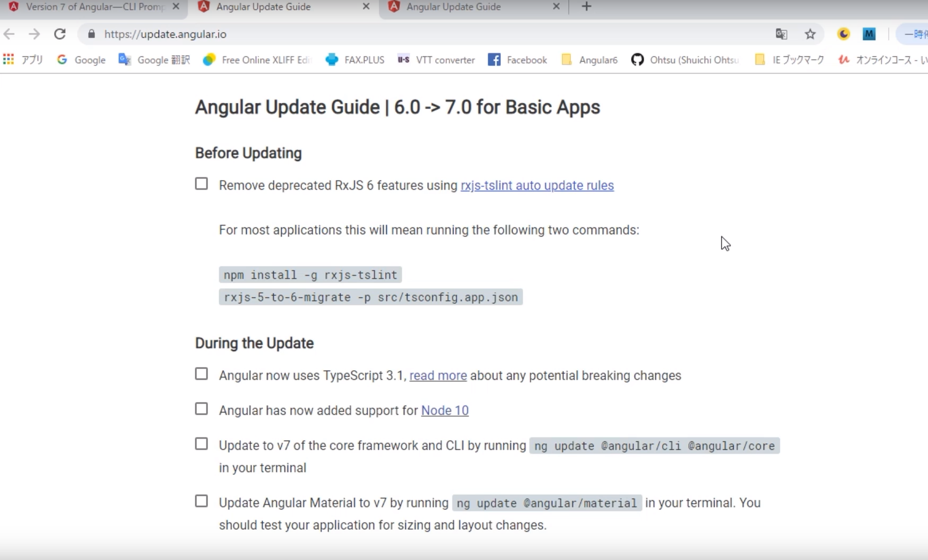This screenshot has width=928, height=560.
Task: Check the Remove deprecated RxJS 6 features box
Action: 202,184
